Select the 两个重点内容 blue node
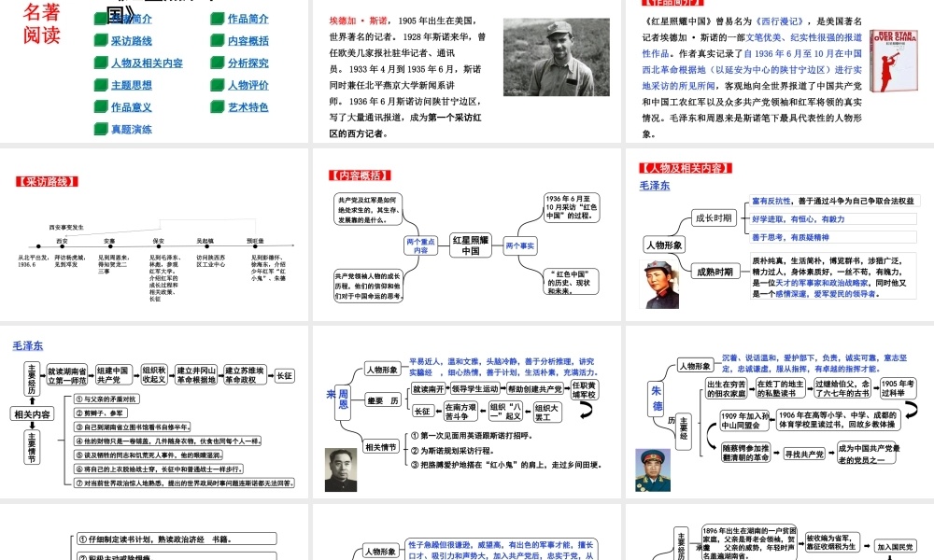 pos(420,245)
